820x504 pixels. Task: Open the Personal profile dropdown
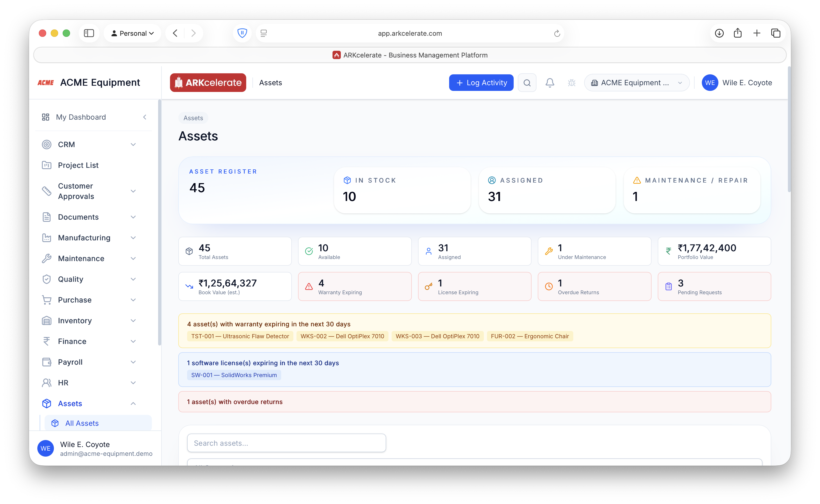(132, 33)
